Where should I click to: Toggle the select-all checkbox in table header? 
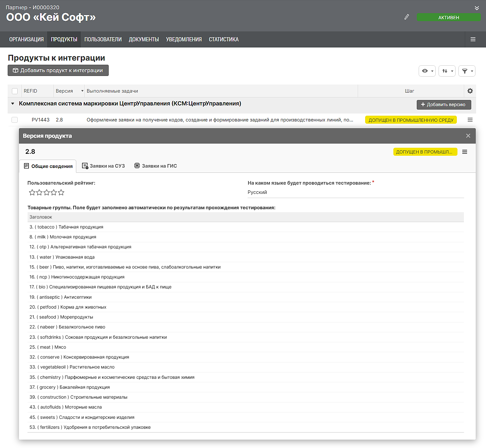[15, 91]
